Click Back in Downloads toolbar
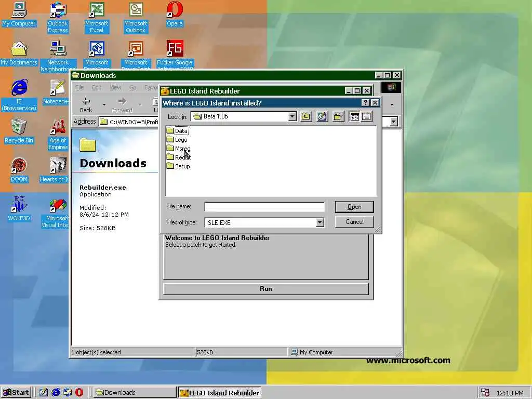 pyautogui.click(x=86, y=105)
